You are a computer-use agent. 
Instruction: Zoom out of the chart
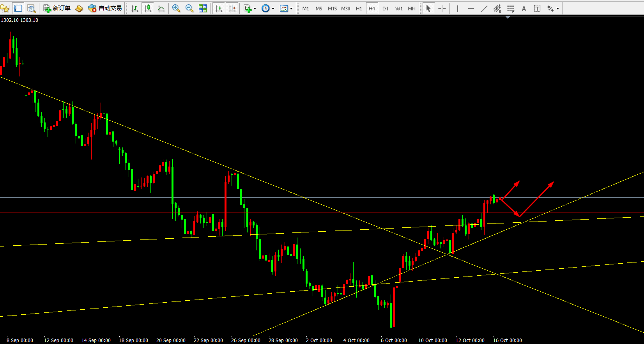coord(189,8)
